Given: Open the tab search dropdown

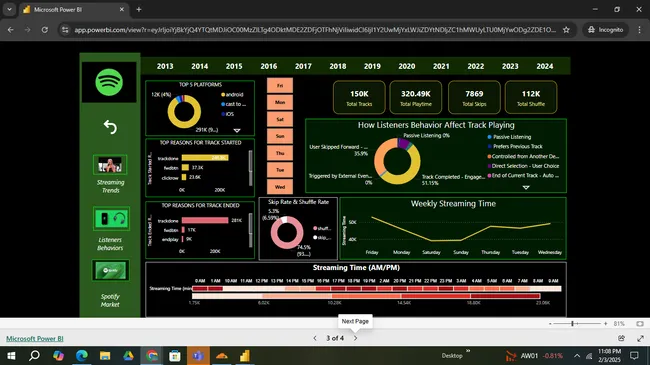Looking at the screenshot, I should (9, 9).
